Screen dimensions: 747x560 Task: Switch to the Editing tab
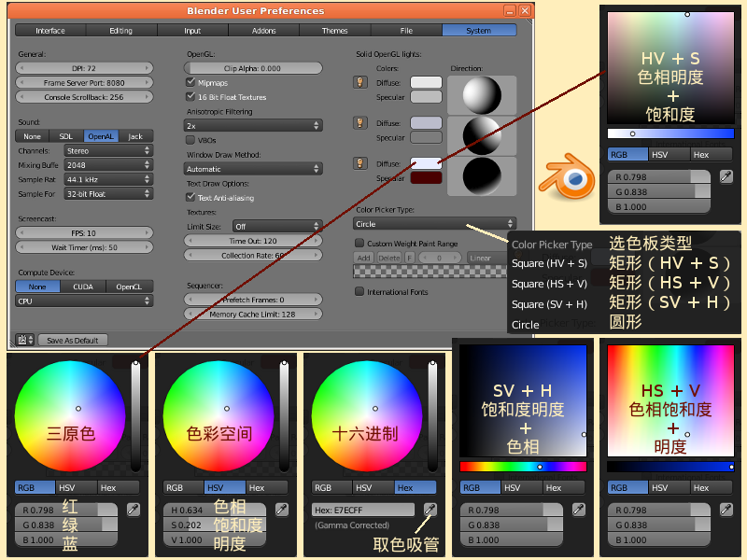pyautogui.click(x=121, y=31)
